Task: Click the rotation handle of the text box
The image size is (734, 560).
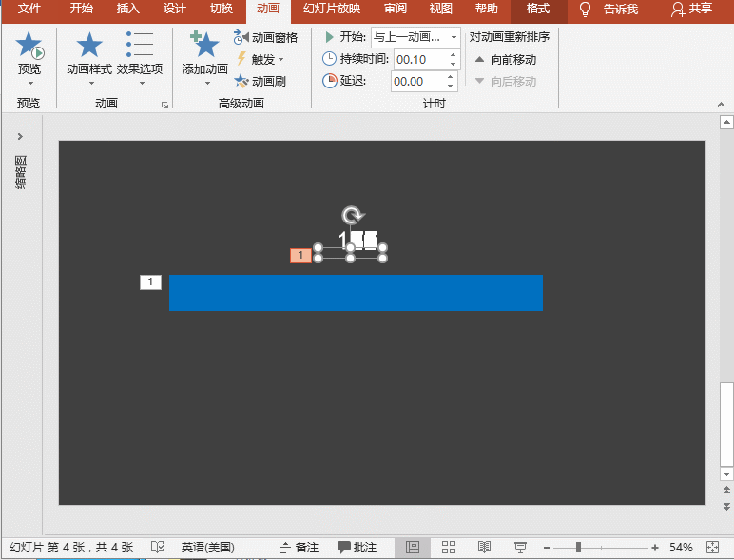Action: click(353, 216)
